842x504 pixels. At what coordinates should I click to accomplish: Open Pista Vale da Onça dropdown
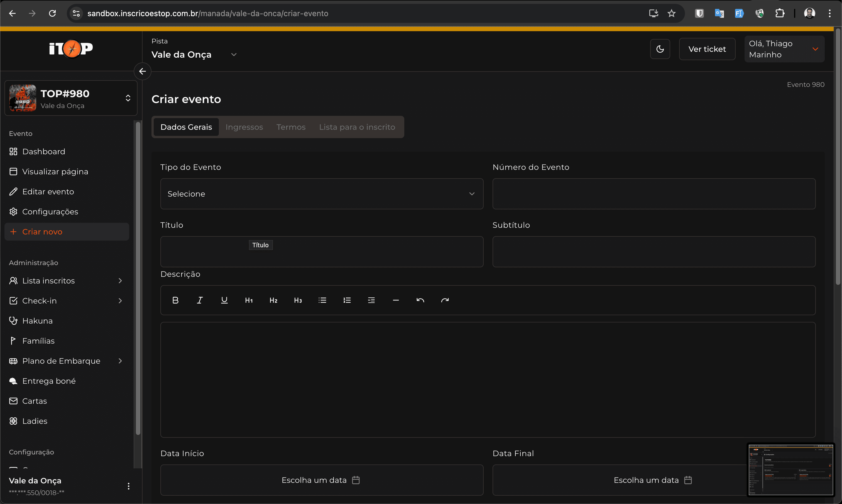(194, 54)
